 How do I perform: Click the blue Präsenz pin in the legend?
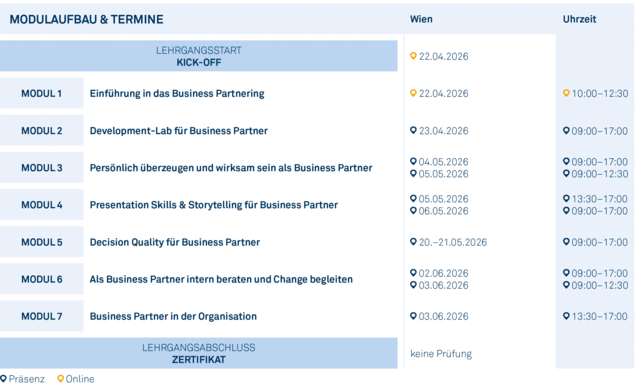tap(3, 379)
